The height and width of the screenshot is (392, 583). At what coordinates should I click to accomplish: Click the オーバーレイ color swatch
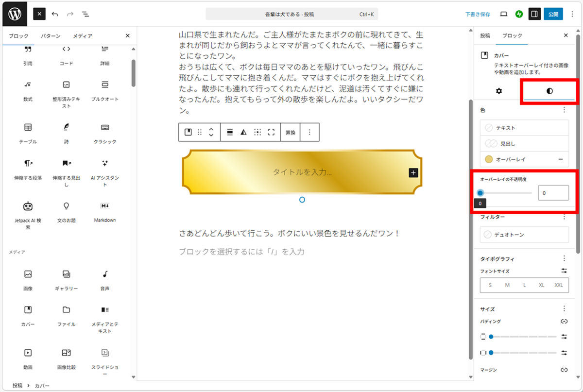coord(489,159)
